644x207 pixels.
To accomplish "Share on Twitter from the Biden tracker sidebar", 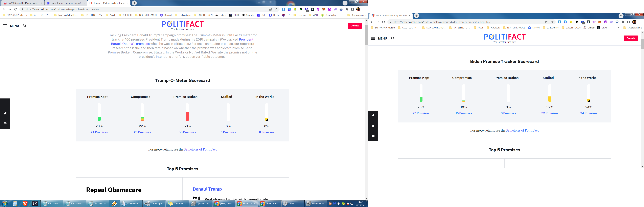I will (x=373, y=126).
